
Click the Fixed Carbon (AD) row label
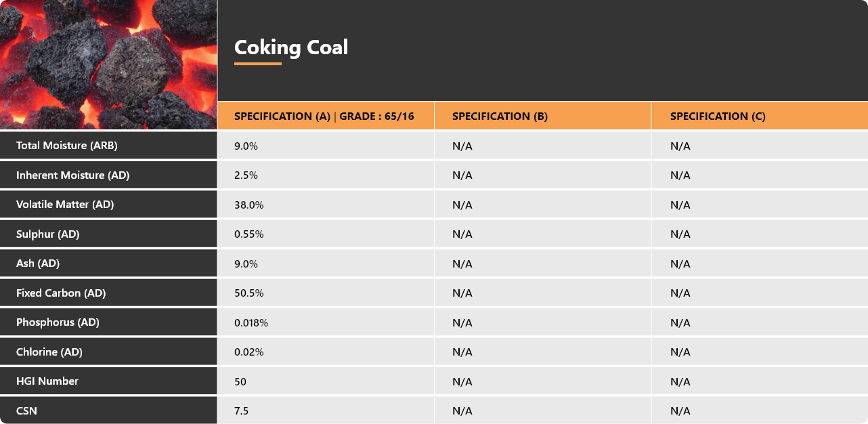(x=61, y=293)
